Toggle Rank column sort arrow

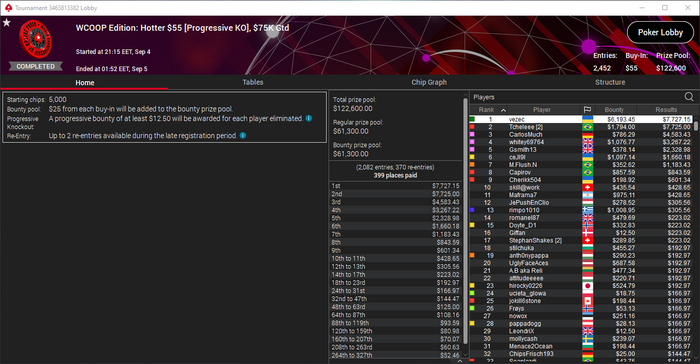point(504,110)
